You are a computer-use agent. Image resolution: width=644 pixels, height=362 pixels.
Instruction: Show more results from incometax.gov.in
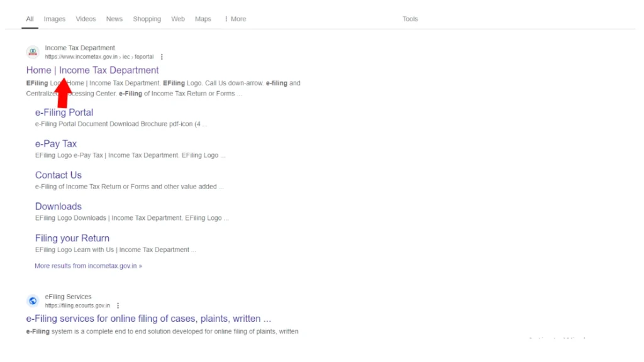point(88,266)
